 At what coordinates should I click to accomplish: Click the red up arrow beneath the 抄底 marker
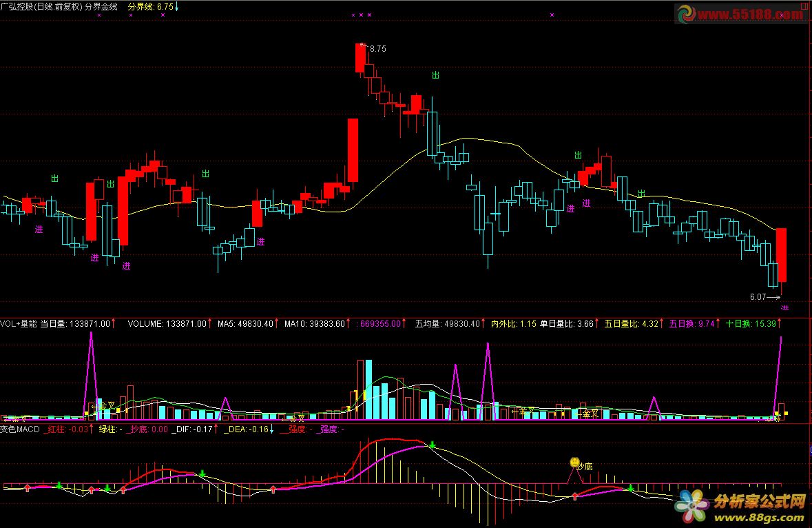click(x=575, y=496)
